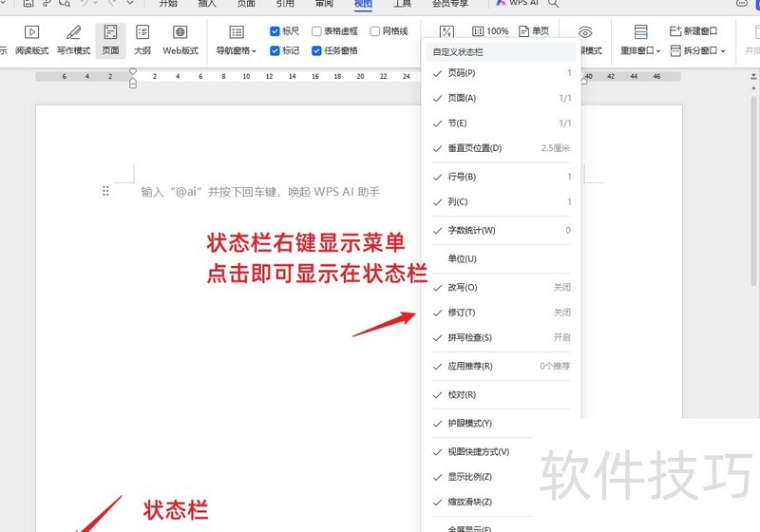Image resolution: width=760 pixels, height=532 pixels.
Task: Open the Insert ribbon tab
Action: pyautogui.click(x=207, y=4)
